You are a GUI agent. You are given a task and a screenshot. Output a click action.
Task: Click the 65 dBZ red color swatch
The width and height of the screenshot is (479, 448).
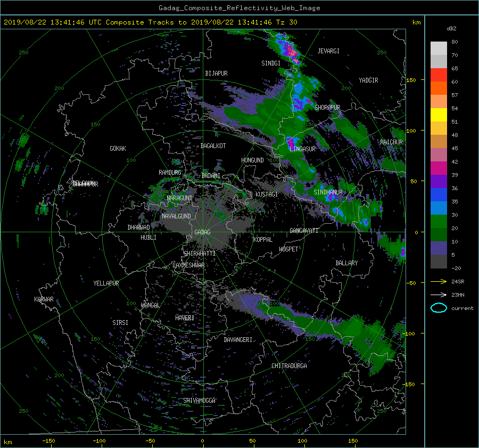(x=439, y=75)
